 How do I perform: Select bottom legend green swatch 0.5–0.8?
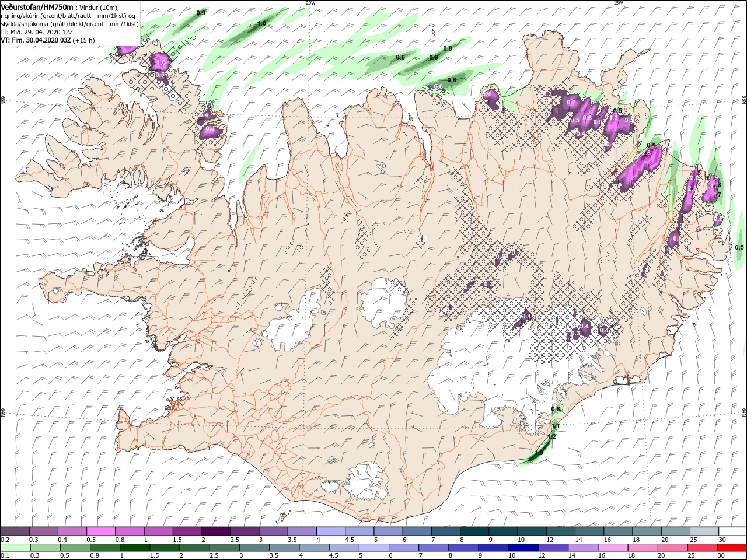click(75, 548)
